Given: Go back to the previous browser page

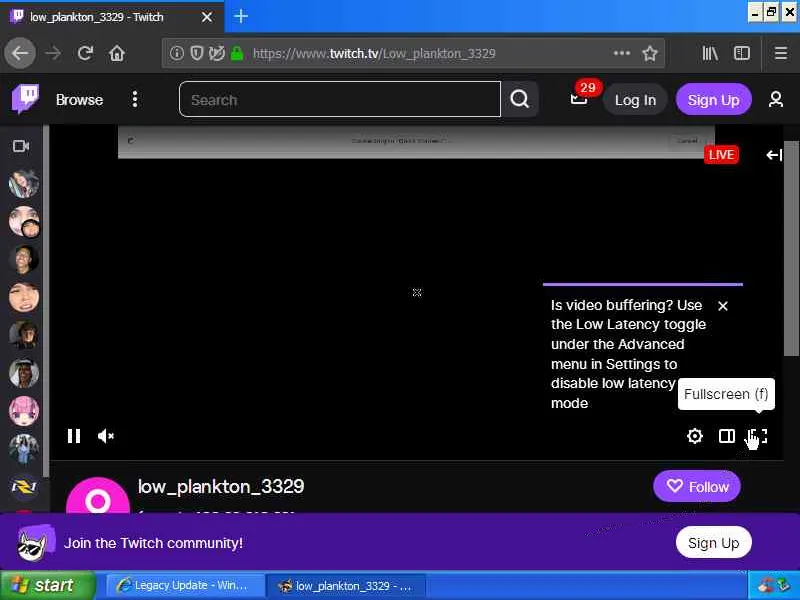Looking at the screenshot, I should click(x=20, y=53).
